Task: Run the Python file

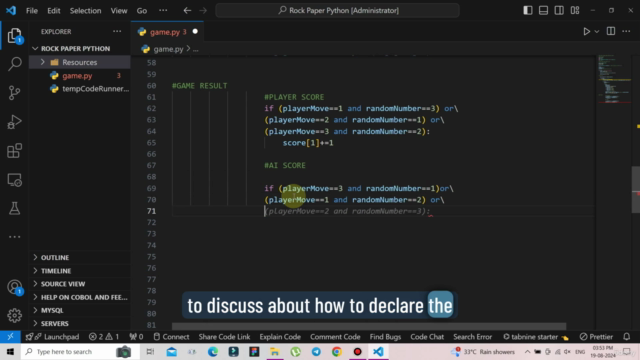Action: click(x=586, y=31)
